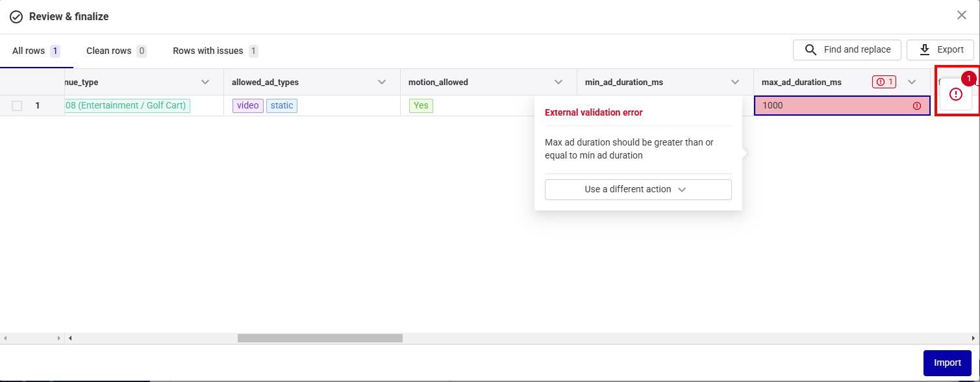Click the video tag in allowed_ad_types
The width and height of the screenshot is (980, 382).
click(x=248, y=106)
